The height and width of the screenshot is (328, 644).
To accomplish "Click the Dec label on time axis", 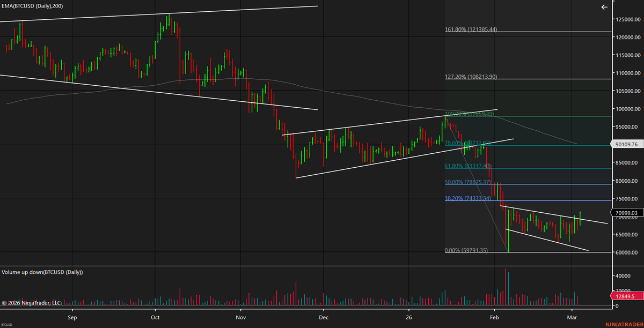I will click(324, 317).
